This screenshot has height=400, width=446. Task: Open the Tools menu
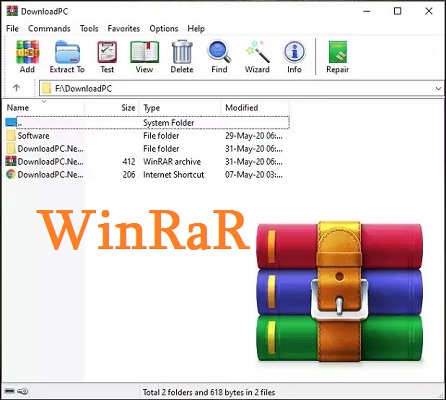pyautogui.click(x=89, y=29)
